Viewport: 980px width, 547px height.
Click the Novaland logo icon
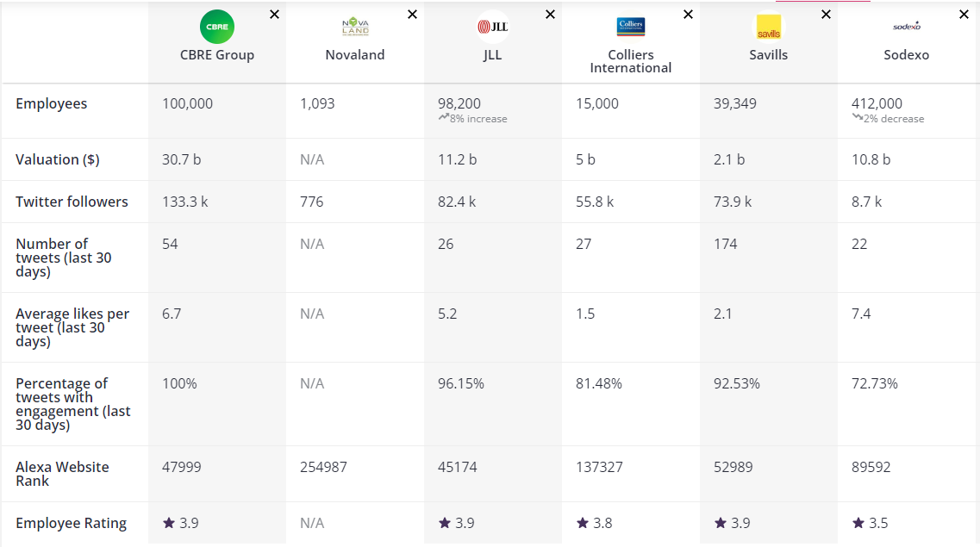coord(355,27)
